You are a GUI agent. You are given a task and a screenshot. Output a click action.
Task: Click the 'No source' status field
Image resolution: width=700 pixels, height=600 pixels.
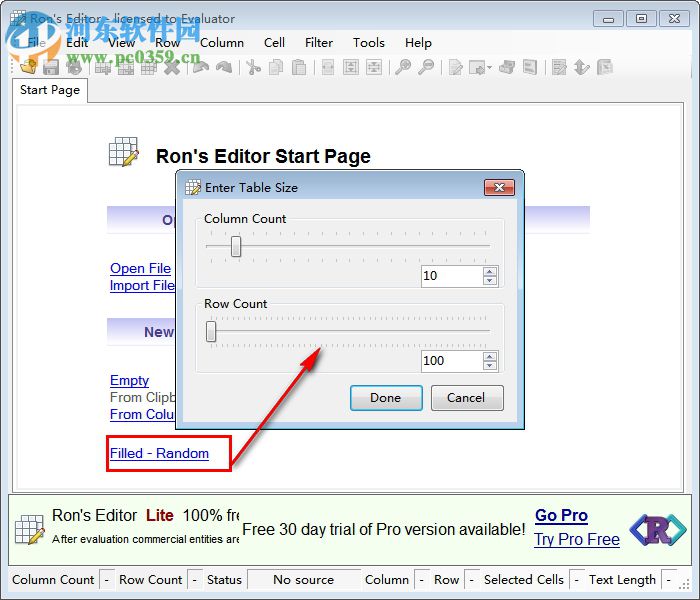pyautogui.click(x=304, y=580)
